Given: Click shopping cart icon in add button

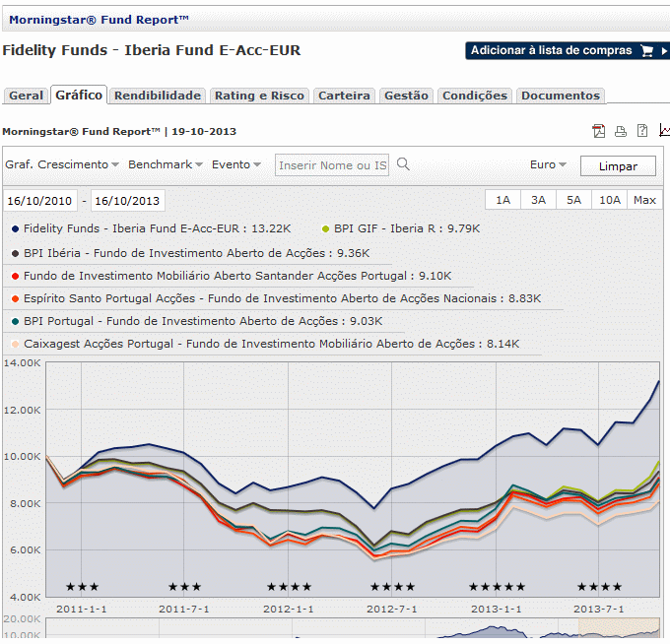Looking at the screenshot, I should [647, 51].
